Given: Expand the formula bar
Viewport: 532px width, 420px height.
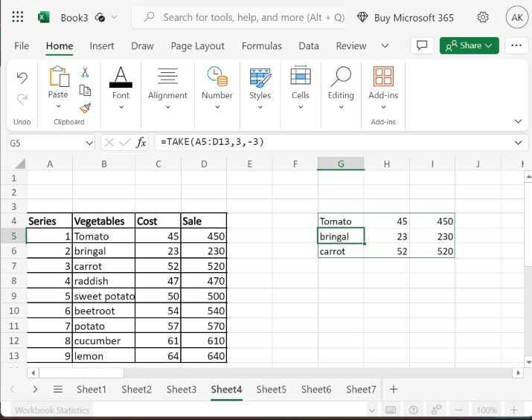Looking at the screenshot, I should tap(518, 143).
